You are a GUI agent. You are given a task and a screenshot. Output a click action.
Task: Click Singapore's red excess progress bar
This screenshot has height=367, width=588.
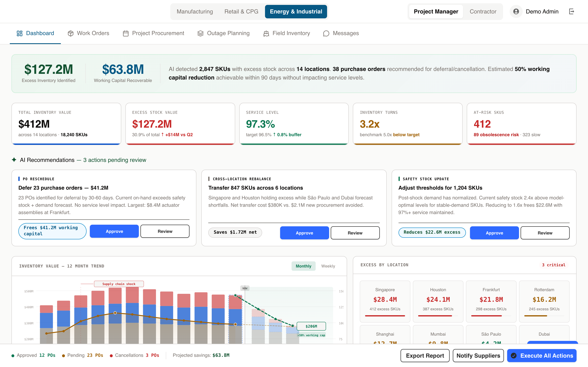(x=385, y=316)
